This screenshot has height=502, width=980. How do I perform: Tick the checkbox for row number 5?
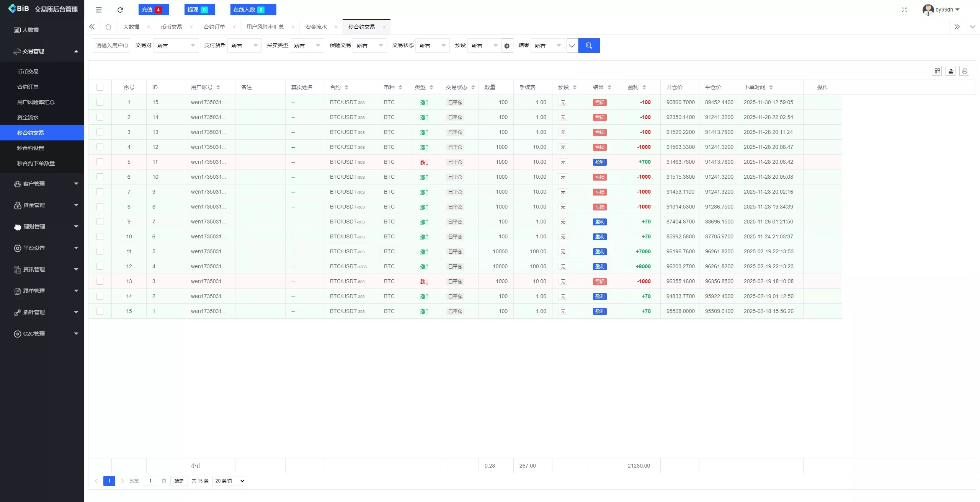pos(100,162)
